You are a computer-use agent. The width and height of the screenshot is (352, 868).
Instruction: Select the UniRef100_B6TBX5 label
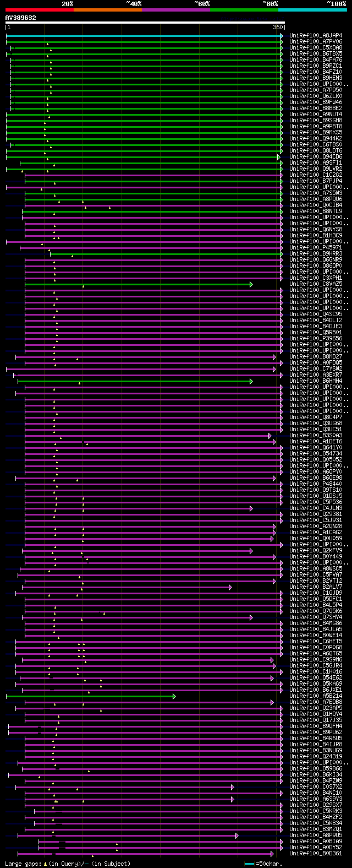[x=316, y=54]
